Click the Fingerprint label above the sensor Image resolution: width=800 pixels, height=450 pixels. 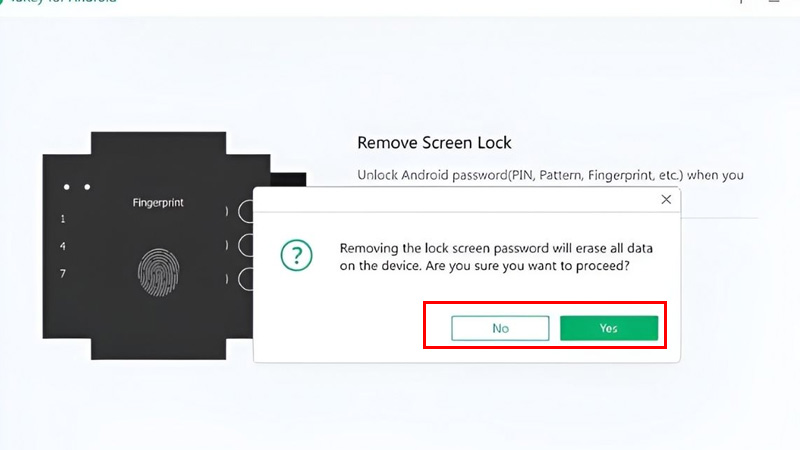point(158,203)
